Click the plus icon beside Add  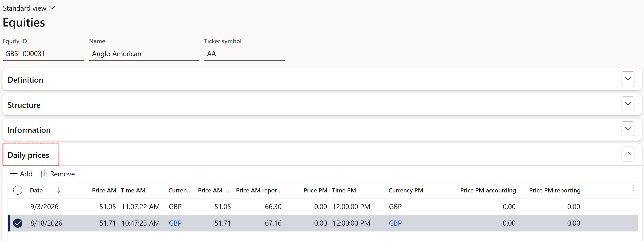click(14, 173)
